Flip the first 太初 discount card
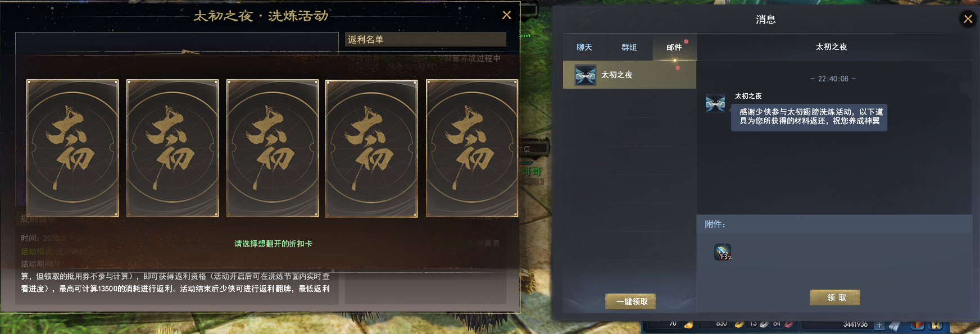This screenshot has width=980, height=334. pyautogui.click(x=72, y=148)
